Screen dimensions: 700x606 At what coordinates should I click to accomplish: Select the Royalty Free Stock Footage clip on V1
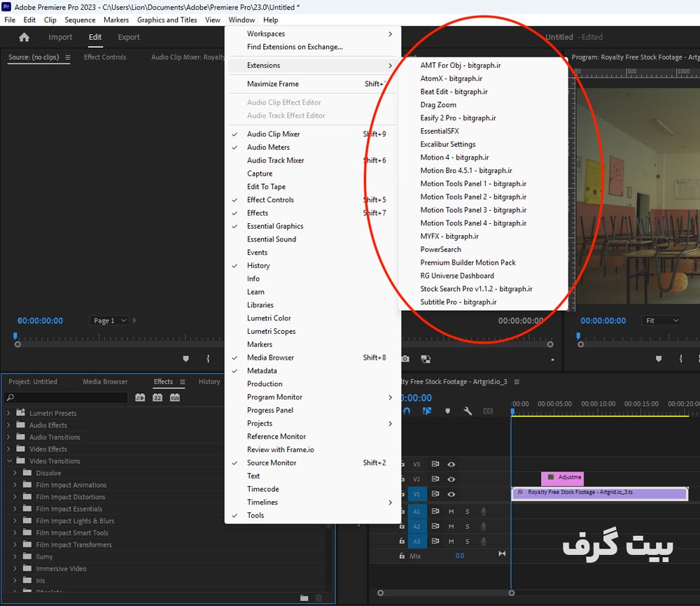[600, 493]
